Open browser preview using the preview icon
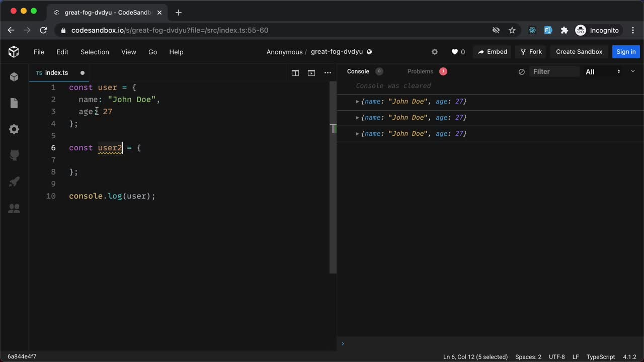The width and height of the screenshot is (644, 362). click(x=311, y=72)
